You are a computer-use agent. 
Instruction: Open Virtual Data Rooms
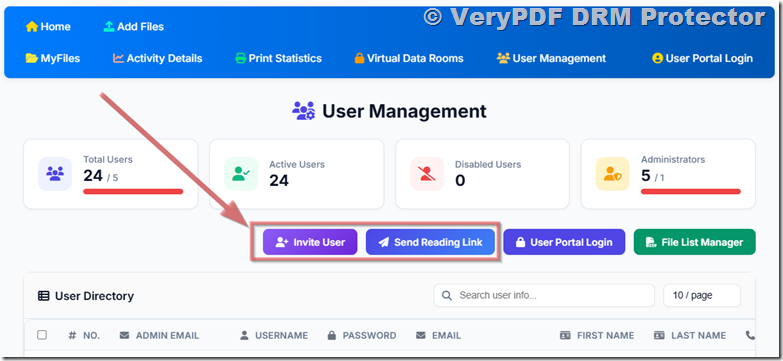pyautogui.click(x=409, y=58)
